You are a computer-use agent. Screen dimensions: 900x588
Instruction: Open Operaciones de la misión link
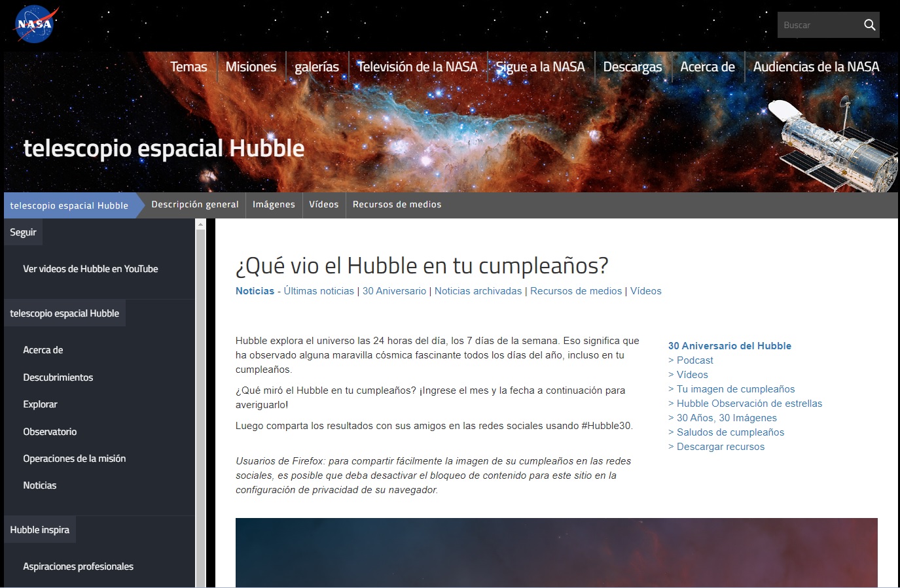[75, 458]
